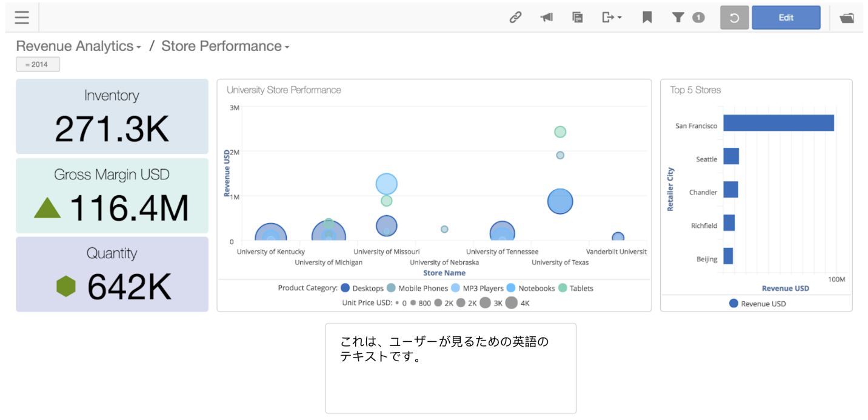Click the megaphone announce icon
The image size is (868, 420).
(x=547, y=18)
